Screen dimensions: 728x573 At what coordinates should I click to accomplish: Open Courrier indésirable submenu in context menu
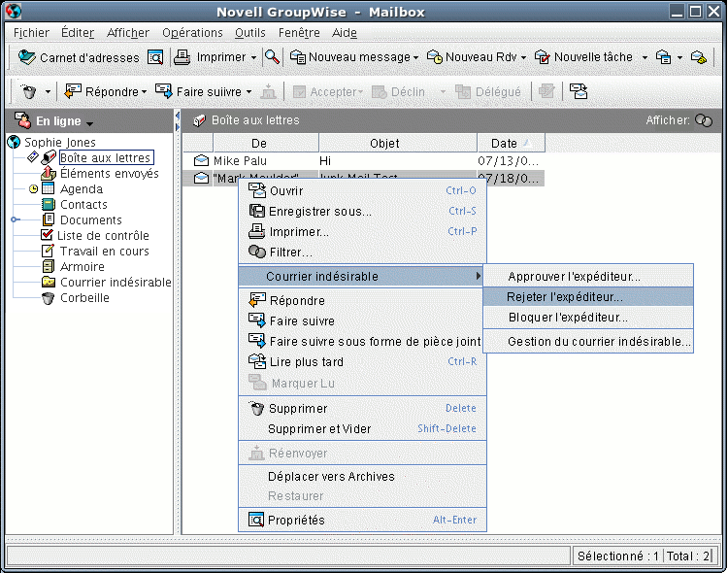(362, 276)
